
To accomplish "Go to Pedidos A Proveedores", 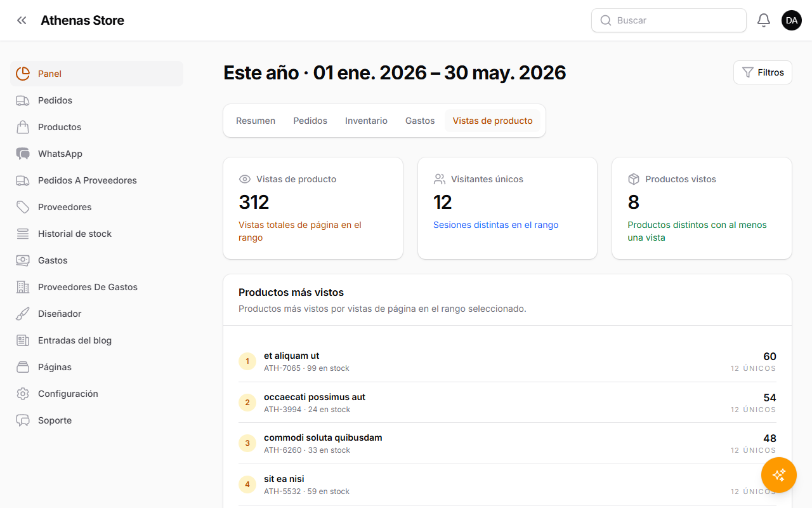I will [97, 180].
